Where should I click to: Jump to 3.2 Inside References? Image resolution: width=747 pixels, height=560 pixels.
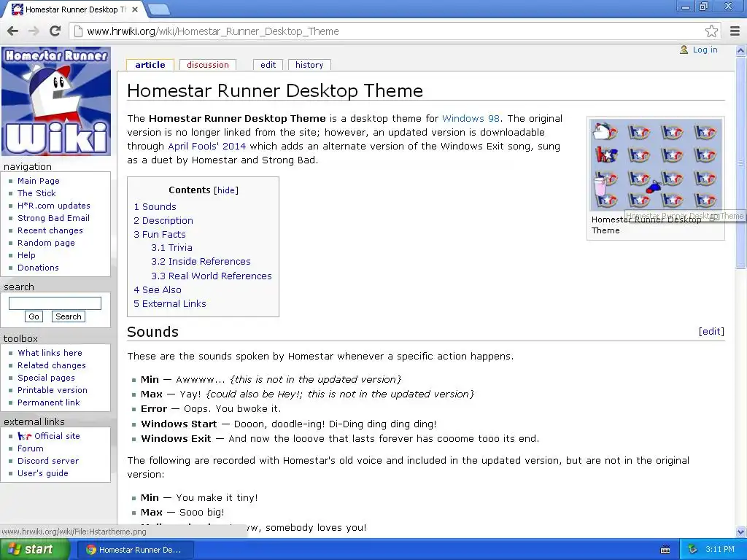point(201,262)
